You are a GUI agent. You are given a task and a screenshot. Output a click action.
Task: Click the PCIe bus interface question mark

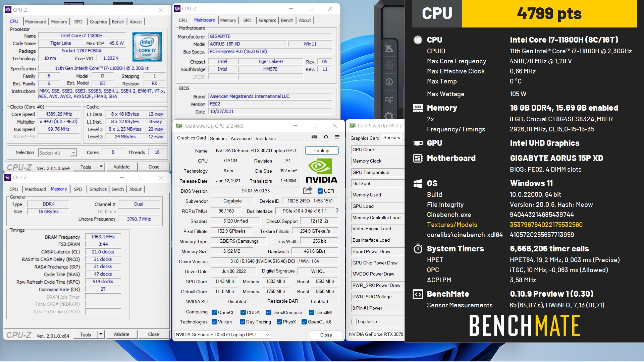[x=337, y=211]
